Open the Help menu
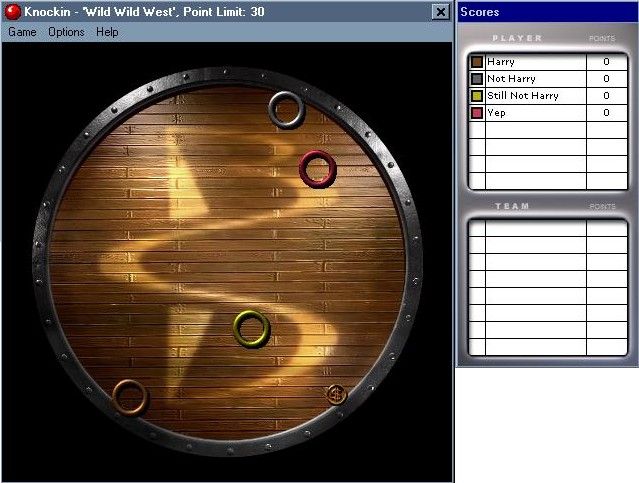Viewport: 639px width, 483px height. click(x=107, y=32)
